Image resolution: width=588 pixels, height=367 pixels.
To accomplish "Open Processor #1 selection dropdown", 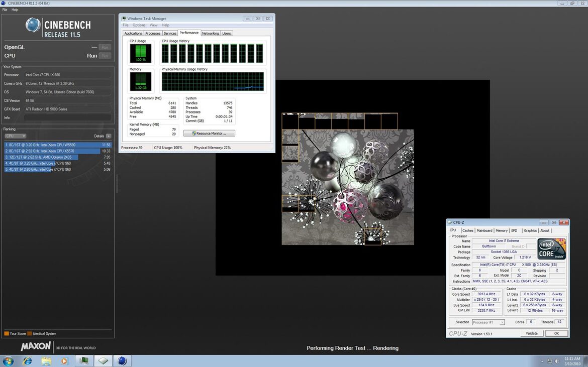I will tap(488, 322).
